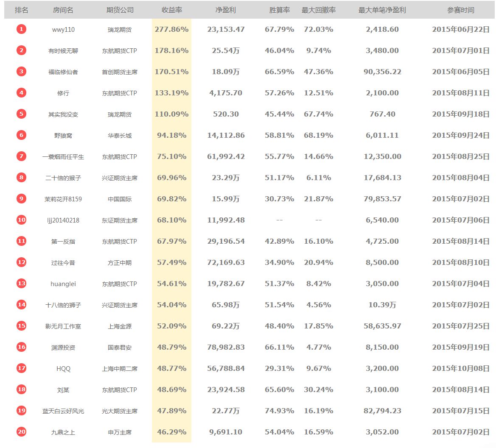
Task: Click the rank 12 red badge
Action: 21,262
